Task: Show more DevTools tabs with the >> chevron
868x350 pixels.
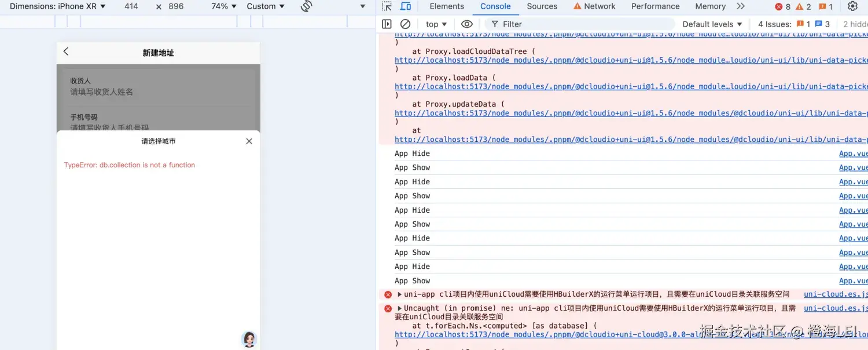Action: pyautogui.click(x=741, y=6)
